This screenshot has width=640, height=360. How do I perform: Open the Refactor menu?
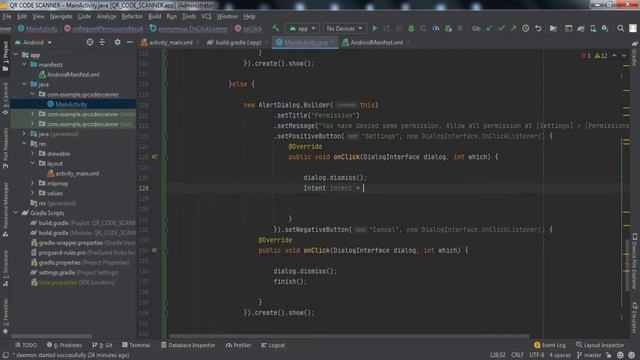[x=132, y=16]
